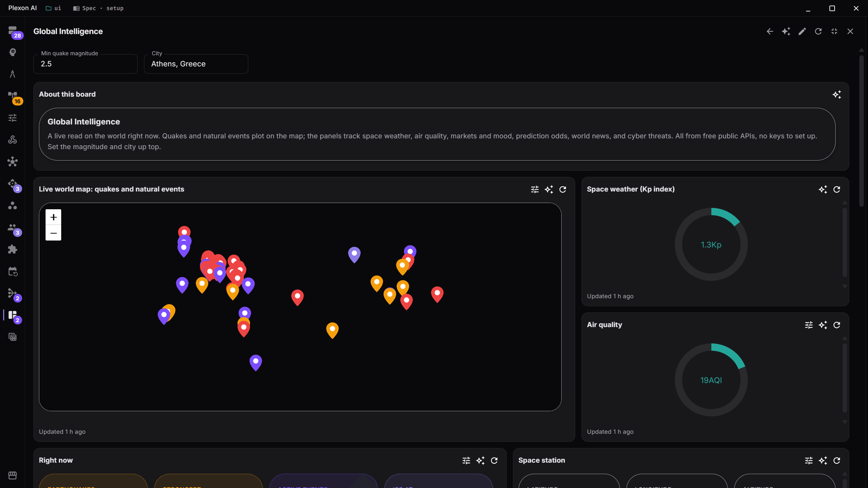Open the webhook icon in left sidebar
Screen dimensions: 868x488
click(x=13, y=140)
